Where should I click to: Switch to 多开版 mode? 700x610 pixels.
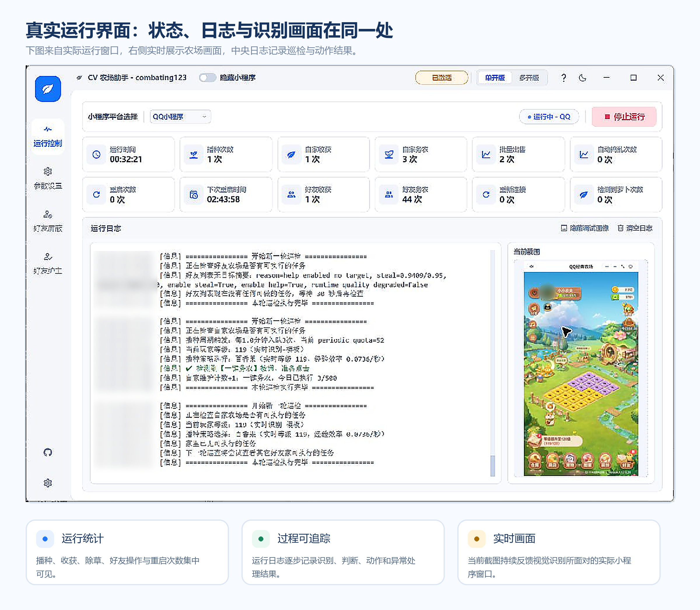click(x=529, y=78)
